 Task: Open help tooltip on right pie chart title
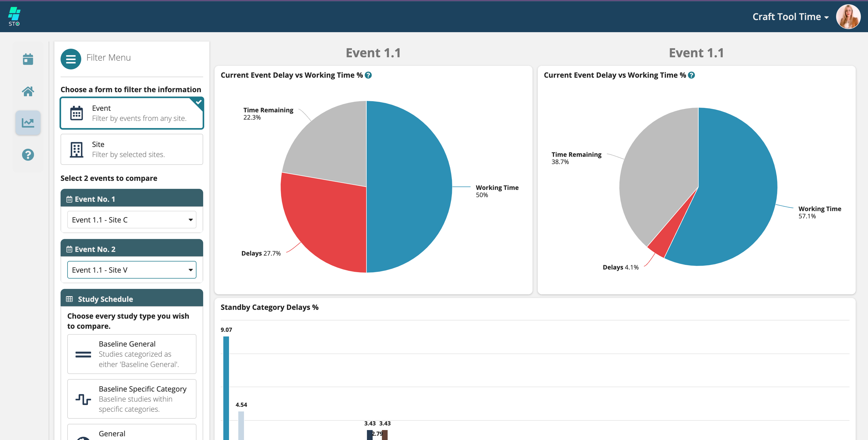click(691, 75)
